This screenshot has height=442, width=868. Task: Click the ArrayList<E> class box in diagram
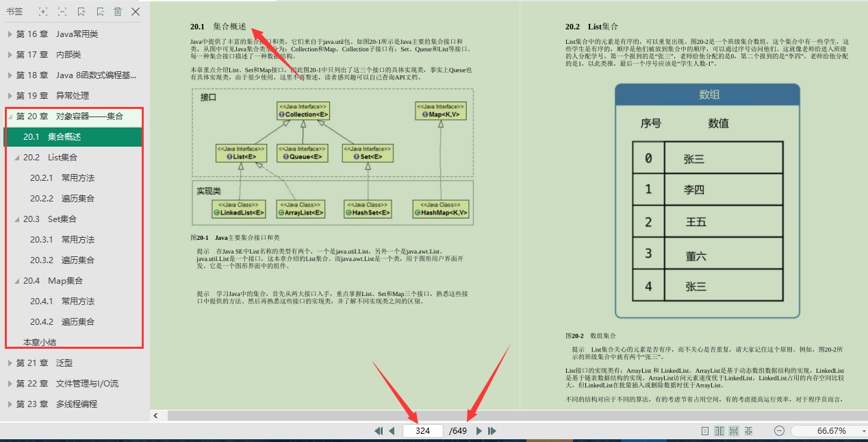pos(300,209)
